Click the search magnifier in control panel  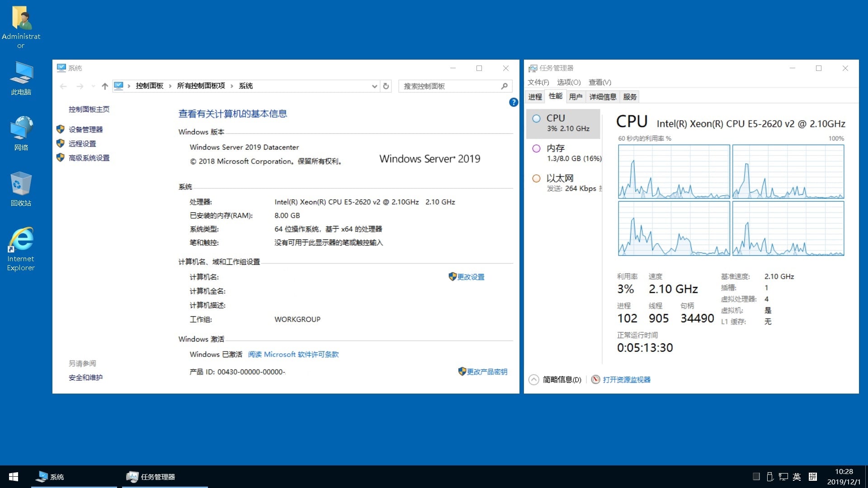click(x=505, y=86)
